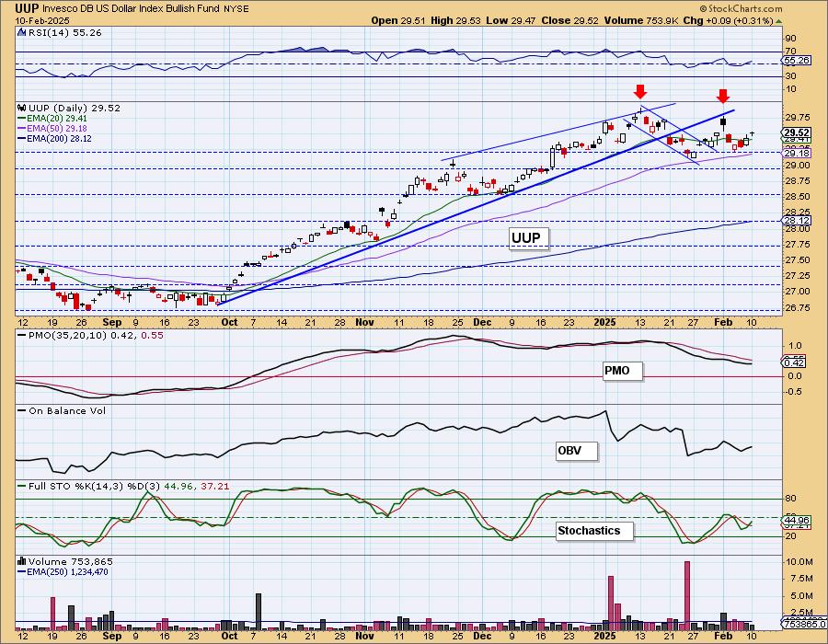Screen dimensions: 828x644
Task: Click the Low 29.47 value
Action: pos(511,20)
